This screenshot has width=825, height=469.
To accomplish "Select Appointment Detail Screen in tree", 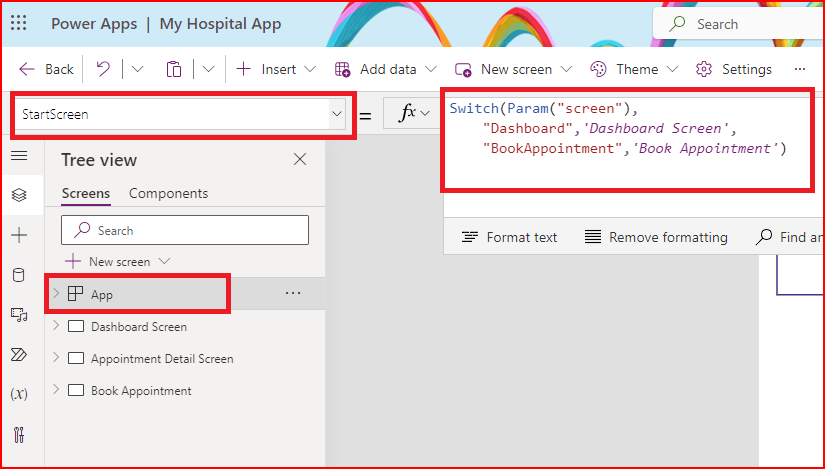I will coord(162,359).
